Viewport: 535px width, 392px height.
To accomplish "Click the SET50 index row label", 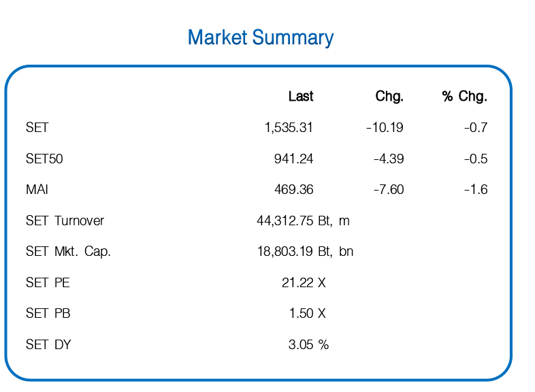I will 44,159.
